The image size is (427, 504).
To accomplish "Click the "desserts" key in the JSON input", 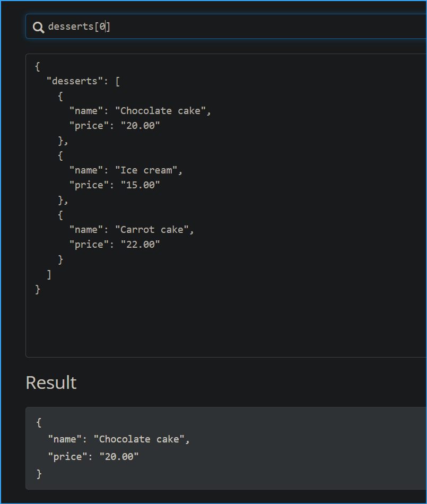I will [75, 81].
